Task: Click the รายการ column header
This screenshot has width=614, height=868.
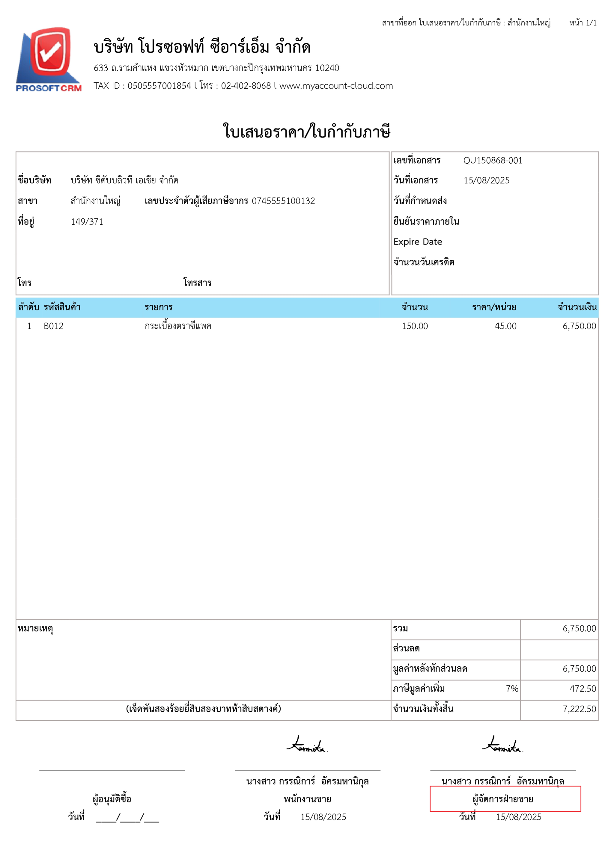Action: point(159,307)
